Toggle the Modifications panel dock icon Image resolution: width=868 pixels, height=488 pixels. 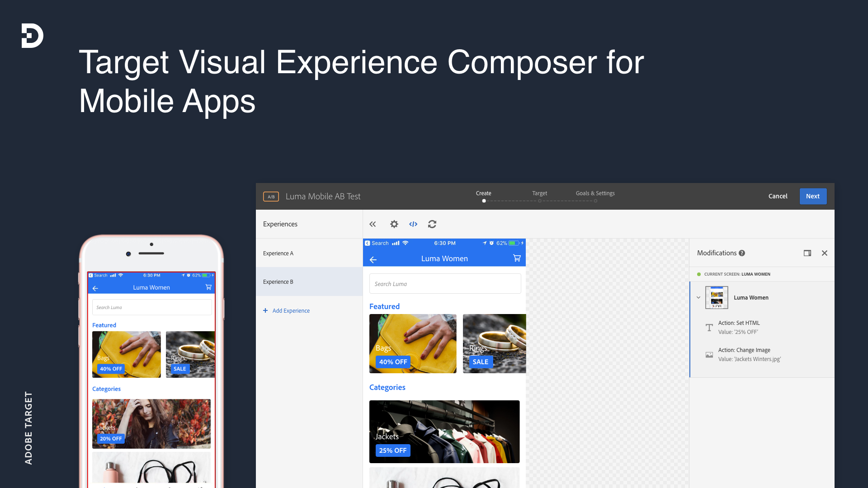[807, 253]
